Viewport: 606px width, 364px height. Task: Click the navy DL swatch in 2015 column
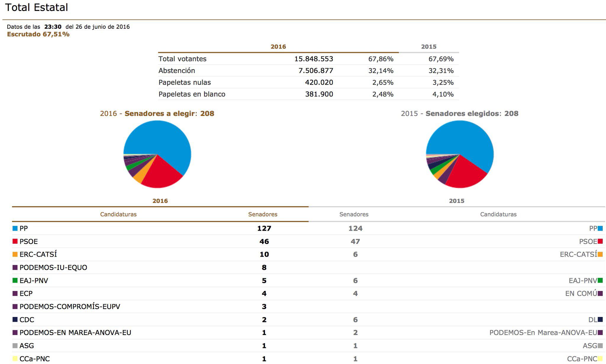click(x=600, y=319)
